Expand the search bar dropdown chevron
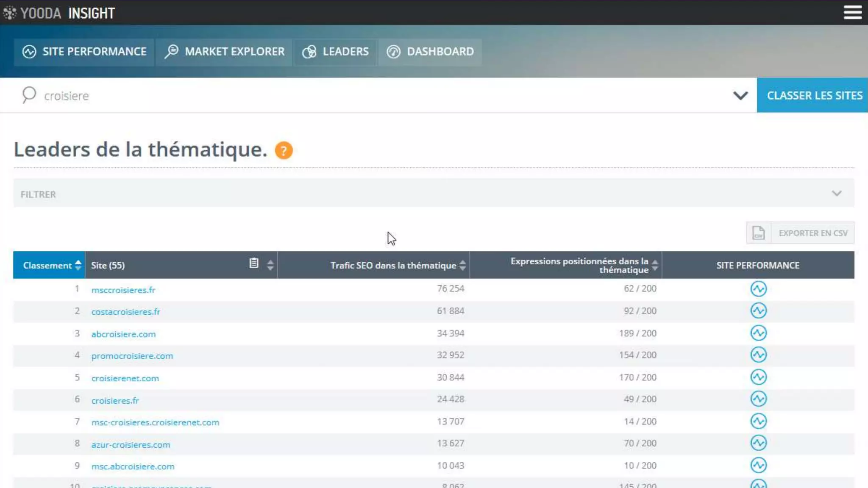Screen dimensions: 868x488 point(740,96)
